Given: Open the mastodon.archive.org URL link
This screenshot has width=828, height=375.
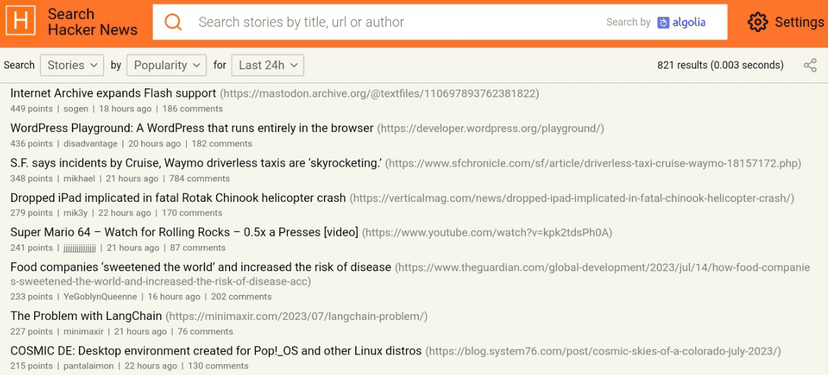Looking at the screenshot, I should click(379, 94).
